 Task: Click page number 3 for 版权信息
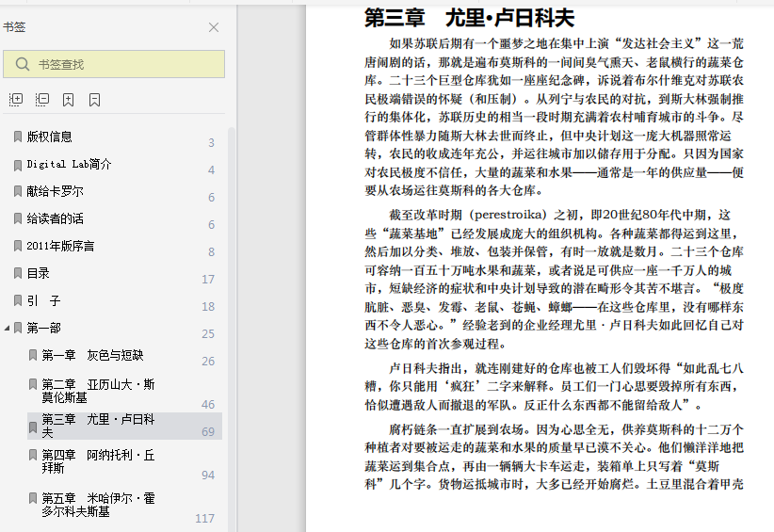[x=211, y=143]
